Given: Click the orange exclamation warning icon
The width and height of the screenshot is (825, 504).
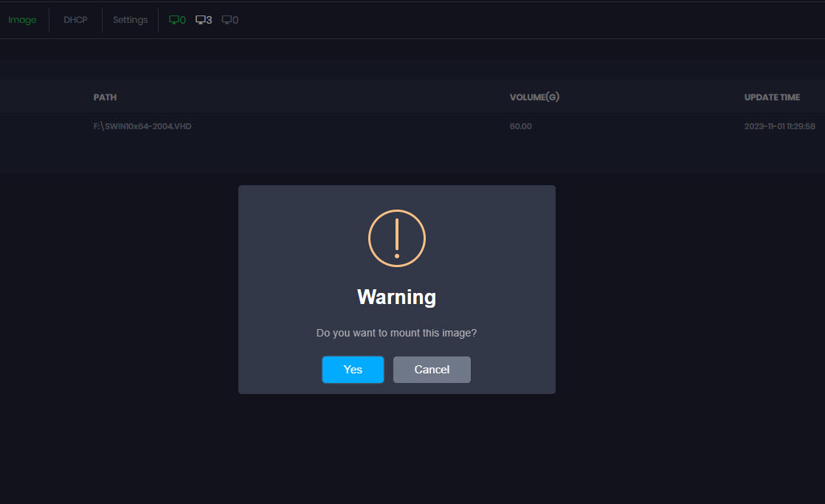Looking at the screenshot, I should pyautogui.click(x=397, y=238).
